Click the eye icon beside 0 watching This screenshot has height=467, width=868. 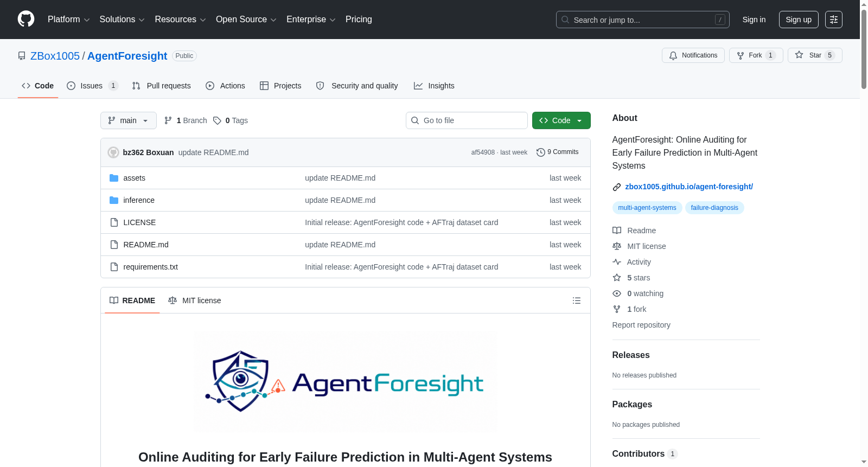click(x=617, y=293)
